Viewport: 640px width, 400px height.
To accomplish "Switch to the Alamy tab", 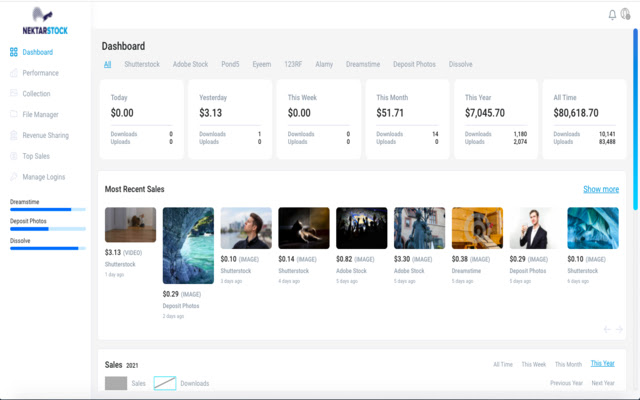I will [x=324, y=64].
